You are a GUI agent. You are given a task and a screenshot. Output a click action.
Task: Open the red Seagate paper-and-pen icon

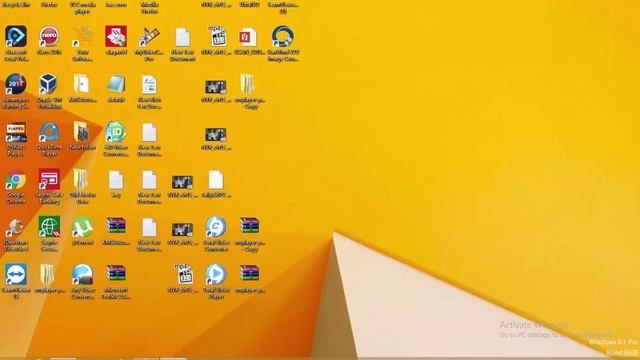[116, 37]
